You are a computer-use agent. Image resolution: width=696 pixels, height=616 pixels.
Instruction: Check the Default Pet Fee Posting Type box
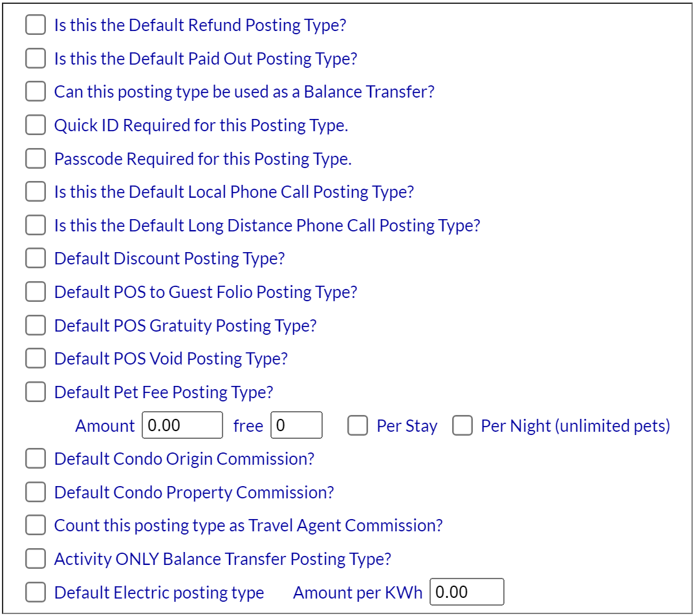36,392
